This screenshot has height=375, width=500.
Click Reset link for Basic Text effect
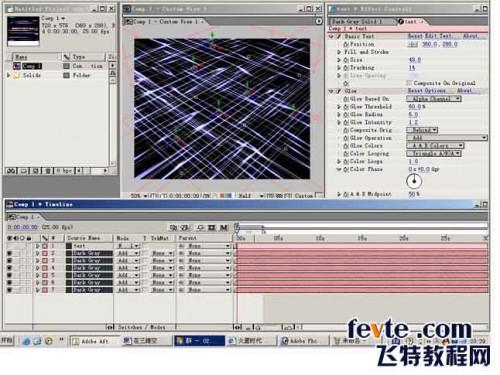coord(414,36)
